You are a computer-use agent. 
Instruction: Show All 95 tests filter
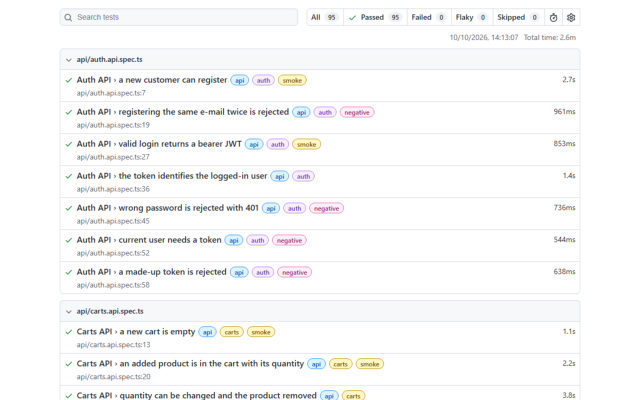pos(324,17)
